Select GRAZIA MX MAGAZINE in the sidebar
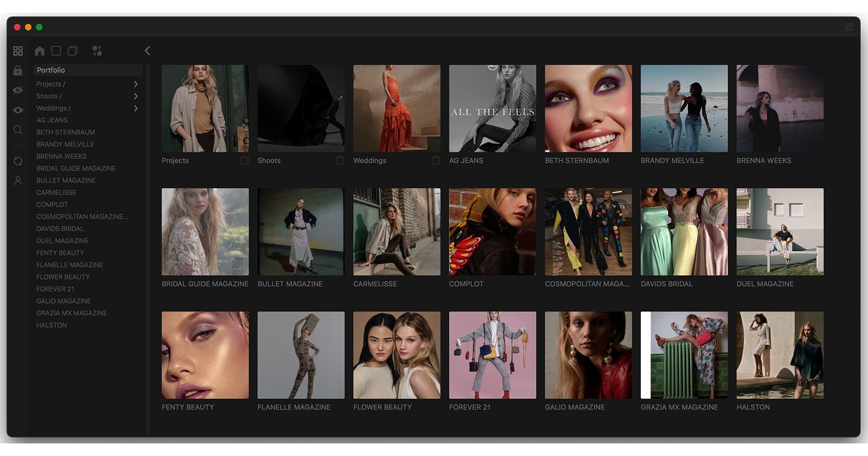 [x=72, y=313]
